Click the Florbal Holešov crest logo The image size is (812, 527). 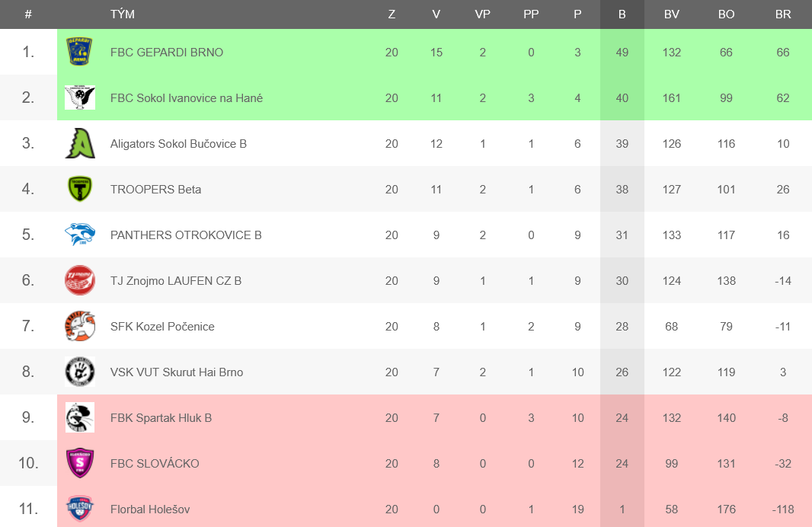[80, 509]
